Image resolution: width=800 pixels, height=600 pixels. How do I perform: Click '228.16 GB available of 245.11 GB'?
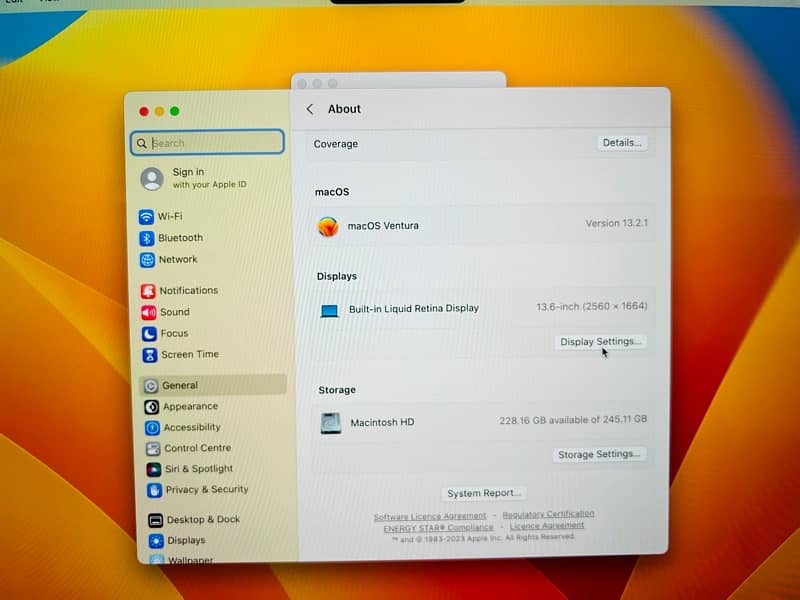(573, 420)
